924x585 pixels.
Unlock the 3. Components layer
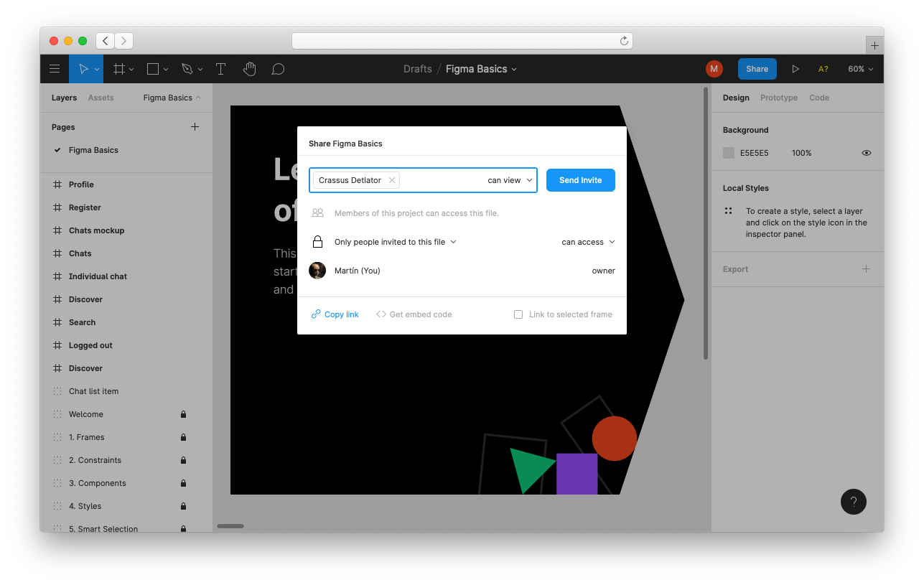coord(183,483)
